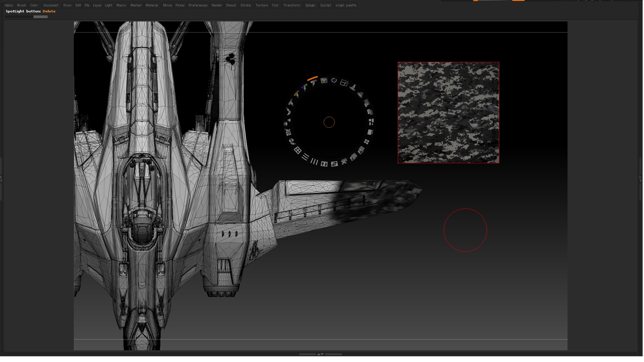Screen dimensions: 644x362
Task: Click the SpotLight Grid icon
Action: (x=298, y=150)
